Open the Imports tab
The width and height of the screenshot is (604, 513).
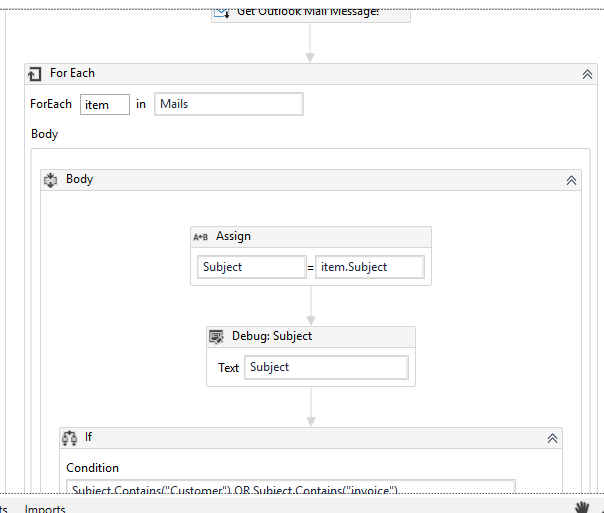[45, 509]
